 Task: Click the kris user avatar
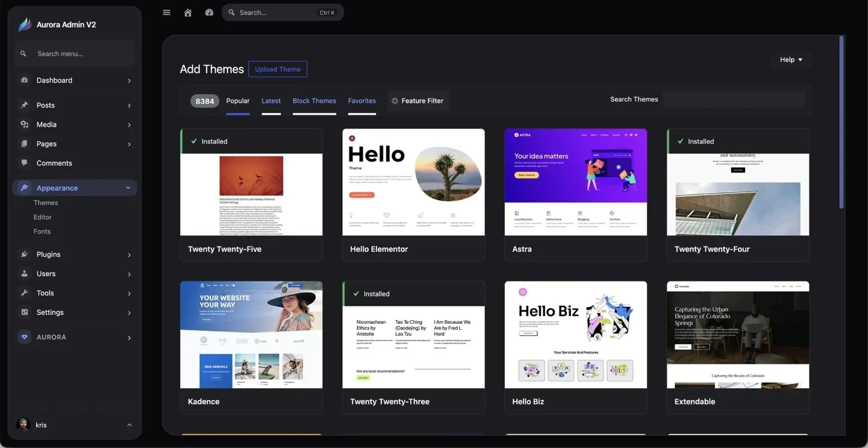[x=23, y=424]
